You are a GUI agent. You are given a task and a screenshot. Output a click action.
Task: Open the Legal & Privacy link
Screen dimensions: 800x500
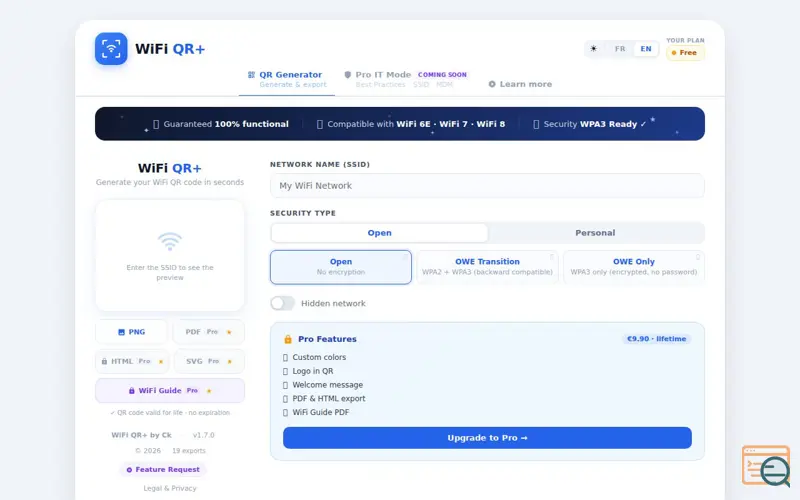[x=170, y=488]
